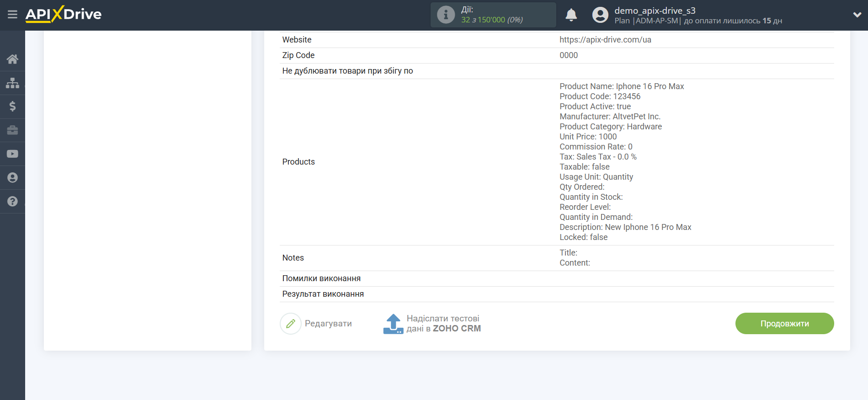The height and width of the screenshot is (400, 868).
Task: Open the help question mark icon
Action: 12,202
